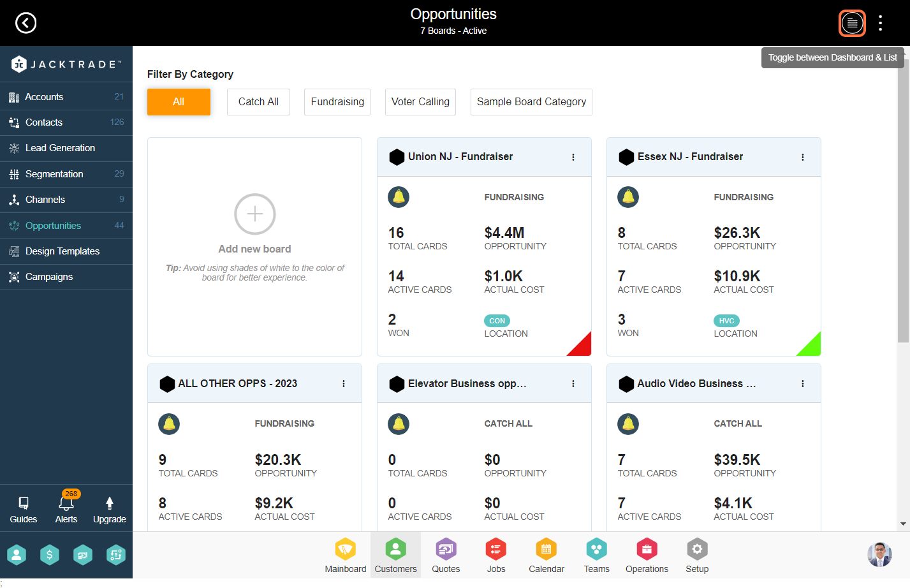Open Jobs from the bottom dock
This screenshot has height=588, width=910.
coord(496,555)
